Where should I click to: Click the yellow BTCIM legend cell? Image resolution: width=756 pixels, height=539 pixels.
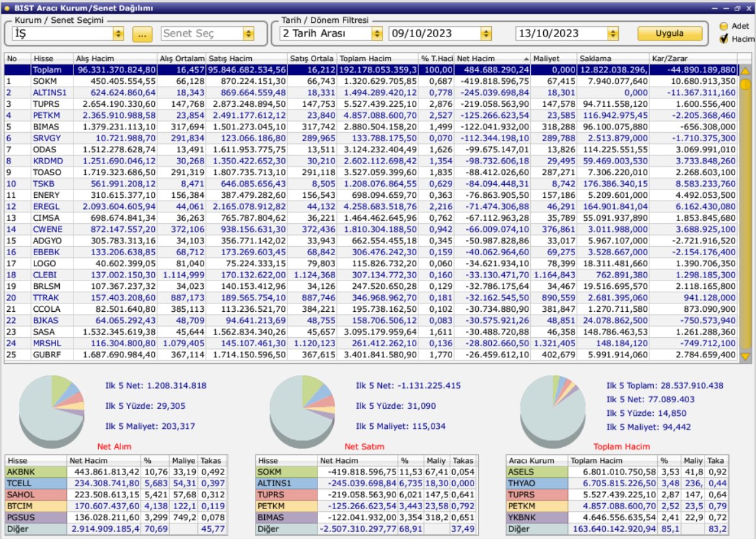[x=36, y=506]
